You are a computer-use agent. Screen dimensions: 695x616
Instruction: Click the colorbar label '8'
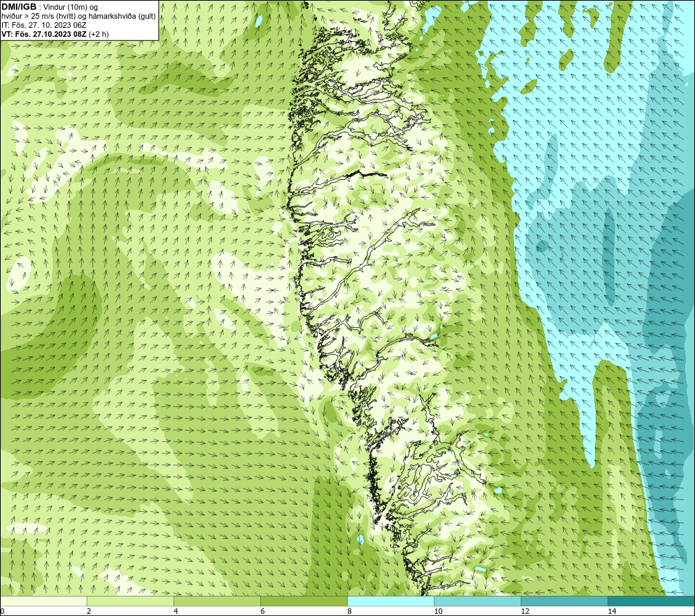tap(350, 612)
